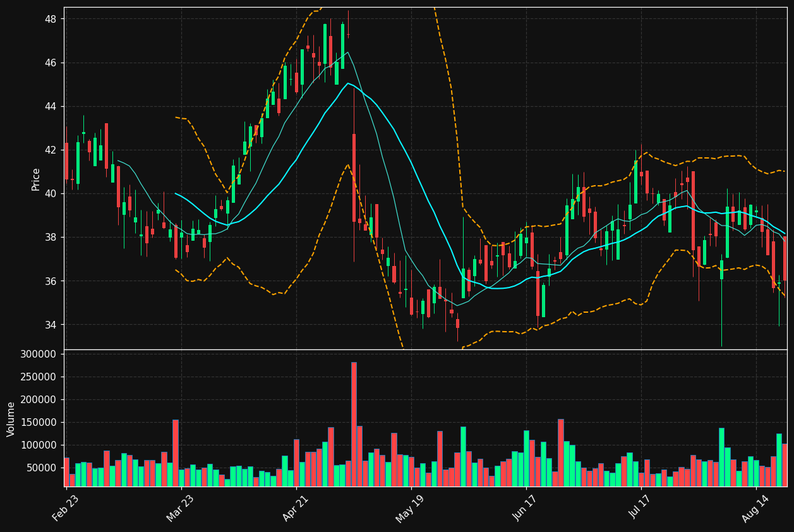
Task: Click the volume tick label 300000
Action: point(39,354)
